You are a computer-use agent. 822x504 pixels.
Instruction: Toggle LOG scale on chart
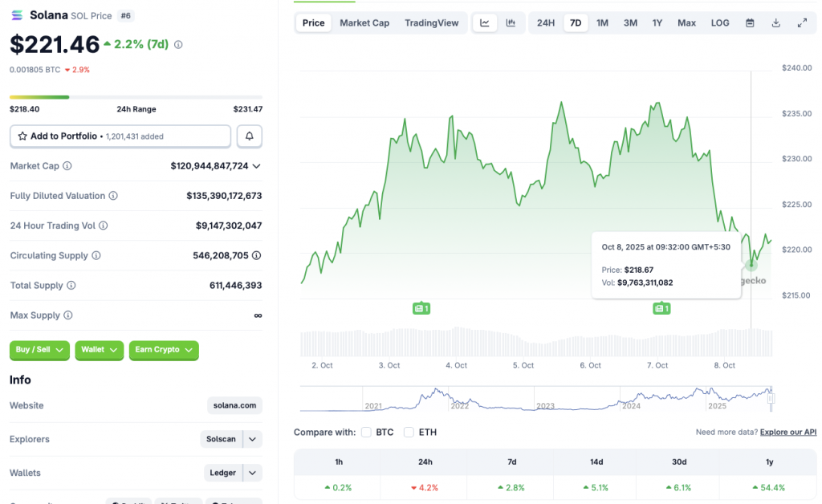tap(720, 23)
